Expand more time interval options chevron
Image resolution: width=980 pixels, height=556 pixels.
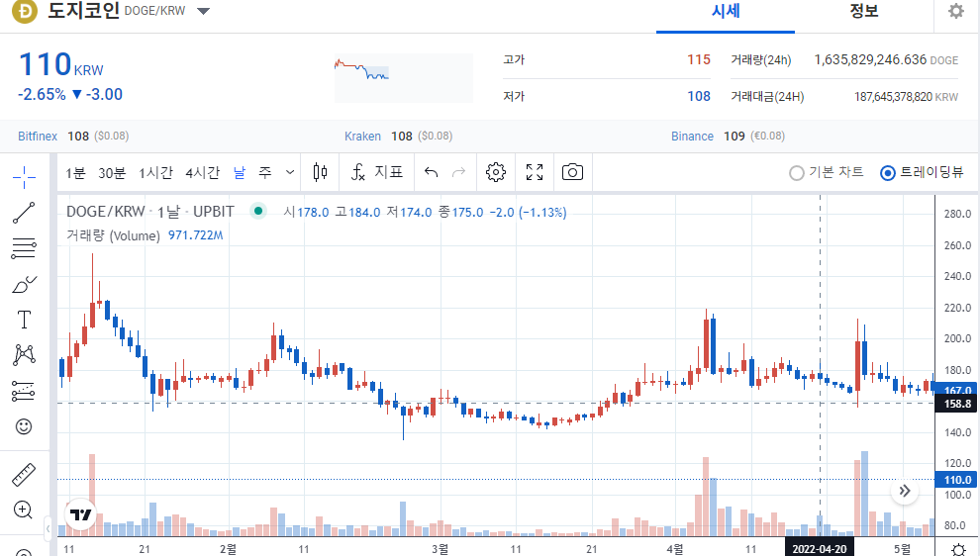(290, 172)
